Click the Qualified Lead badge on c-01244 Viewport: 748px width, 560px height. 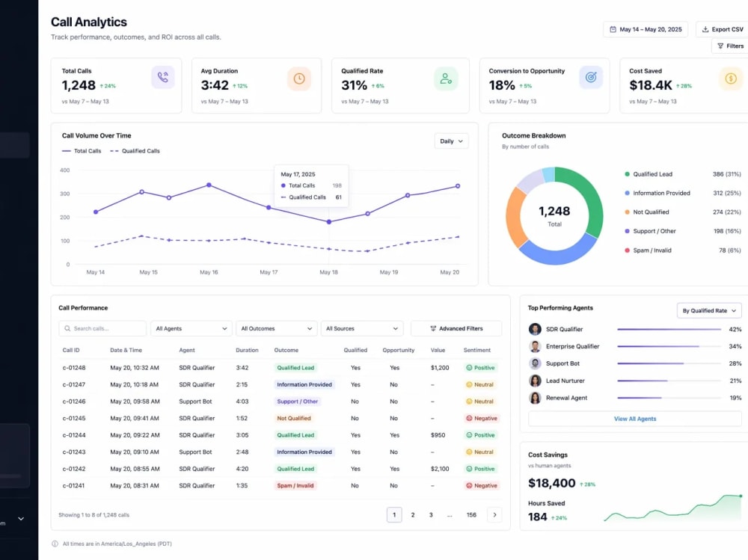pos(295,435)
